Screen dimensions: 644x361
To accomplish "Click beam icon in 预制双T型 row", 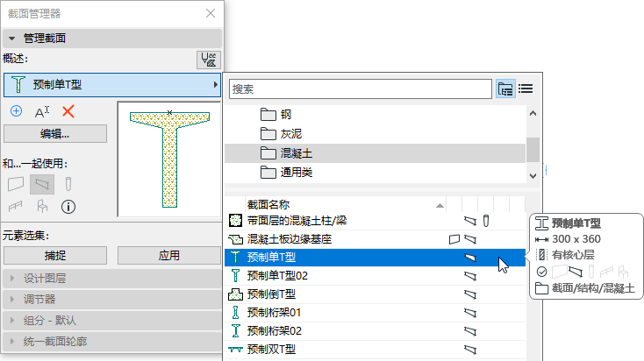I will point(470,350).
